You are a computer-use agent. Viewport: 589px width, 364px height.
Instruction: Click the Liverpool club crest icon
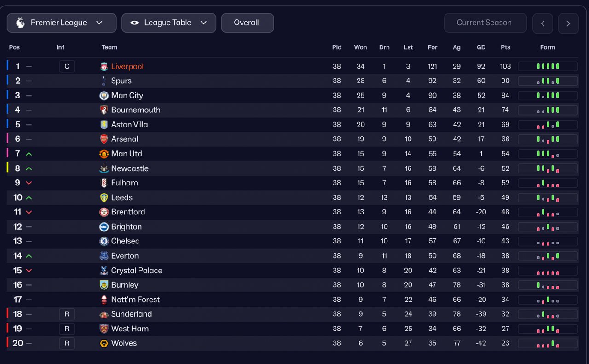(x=104, y=67)
